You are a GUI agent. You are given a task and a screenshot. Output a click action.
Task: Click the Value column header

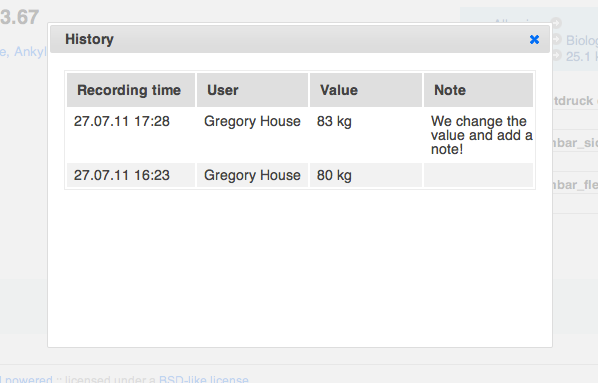pyautogui.click(x=366, y=90)
